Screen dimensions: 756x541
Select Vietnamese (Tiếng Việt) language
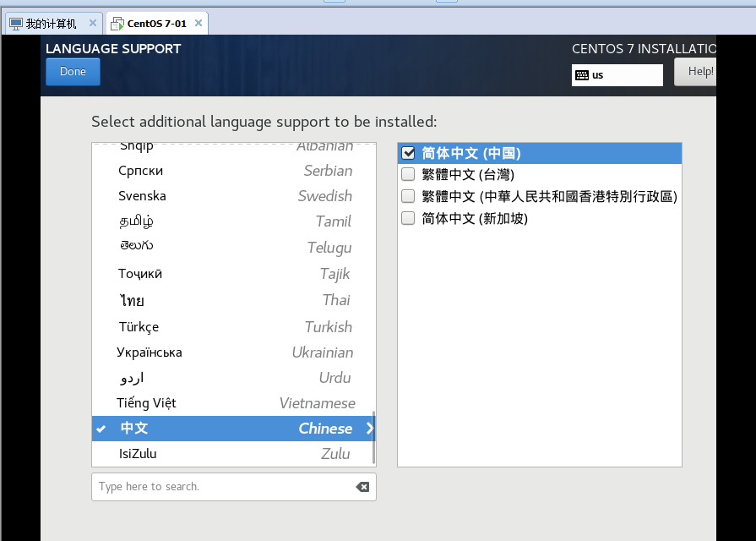234,403
